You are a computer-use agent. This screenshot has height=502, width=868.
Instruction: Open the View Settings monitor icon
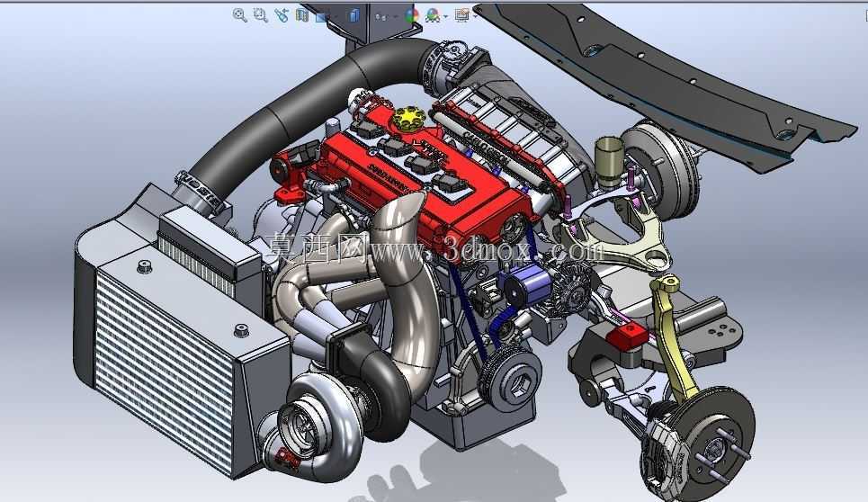461,15
